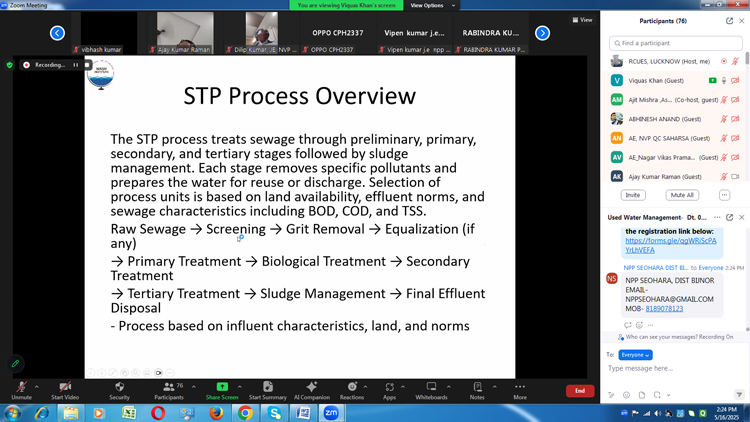Expand the arrow next to Reactions

365,387
